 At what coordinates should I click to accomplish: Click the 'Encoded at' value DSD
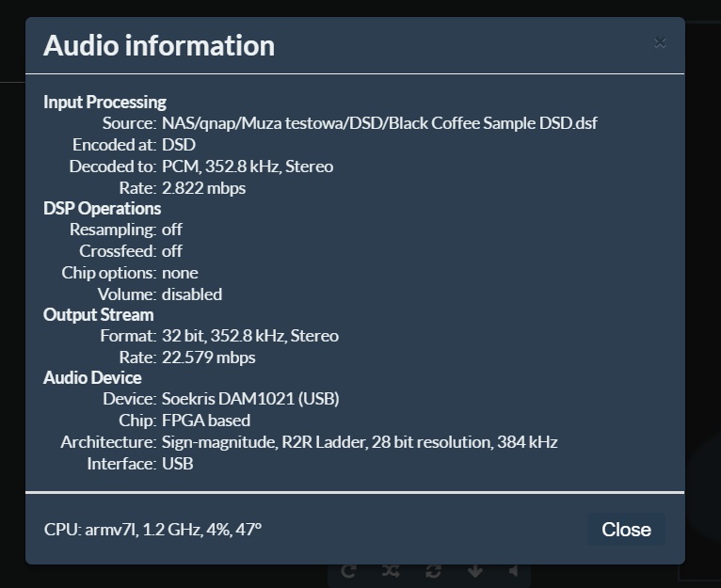179,145
